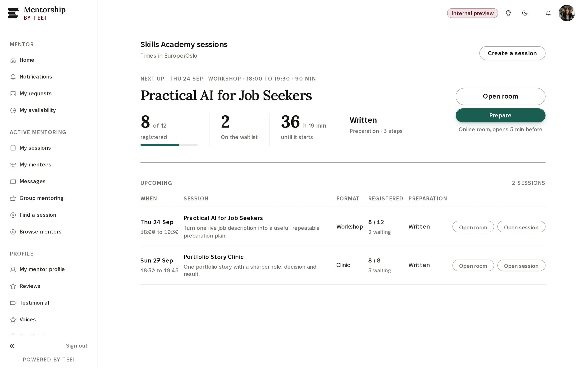This screenshot has width=588, height=368.
Task: Click the Clinic format cell
Action: (x=343, y=265)
